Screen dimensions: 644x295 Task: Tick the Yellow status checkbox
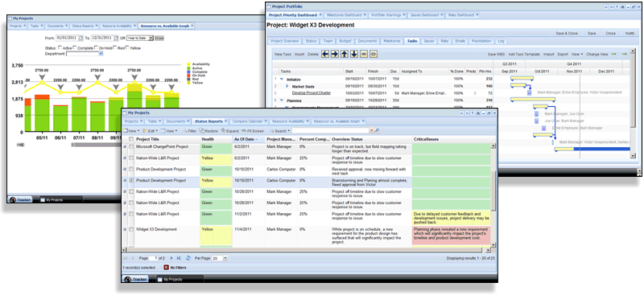[127, 47]
